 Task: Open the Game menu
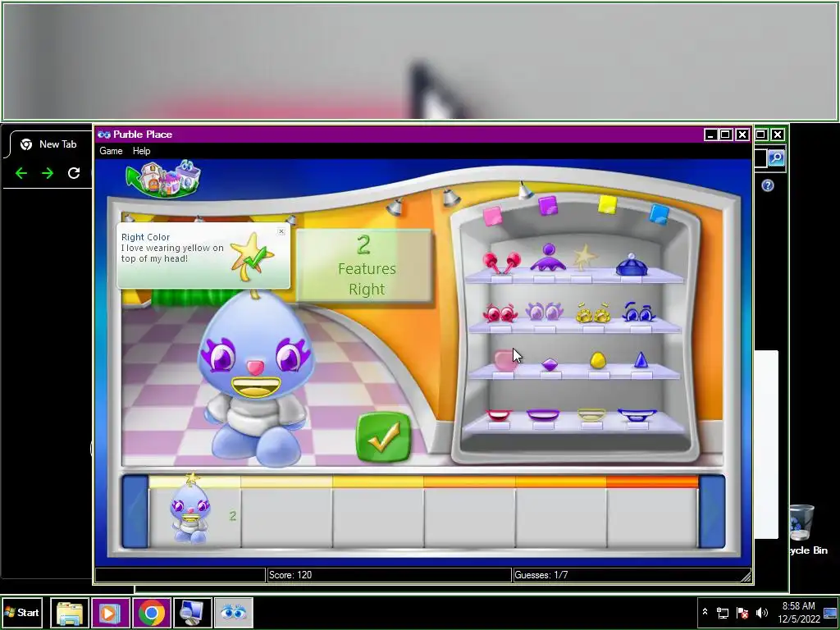pos(111,151)
